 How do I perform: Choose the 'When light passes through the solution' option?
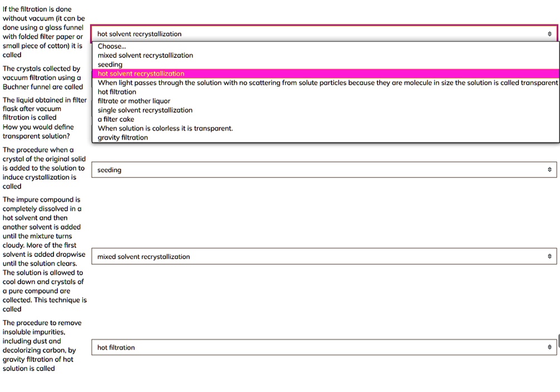[326, 83]
